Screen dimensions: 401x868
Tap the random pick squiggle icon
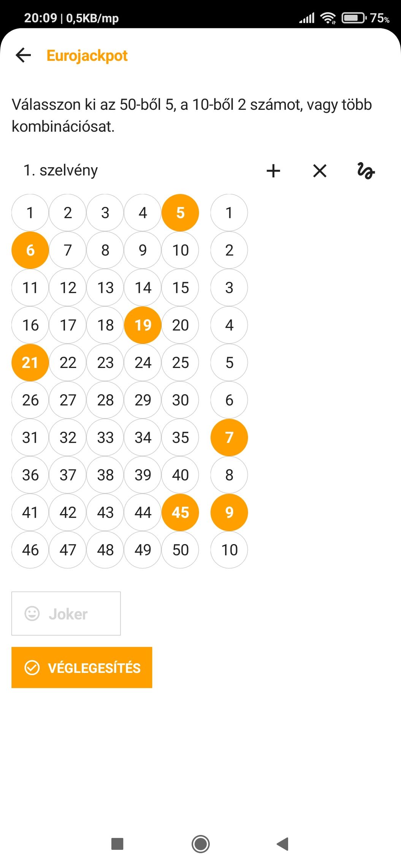(x=366, y=171)
